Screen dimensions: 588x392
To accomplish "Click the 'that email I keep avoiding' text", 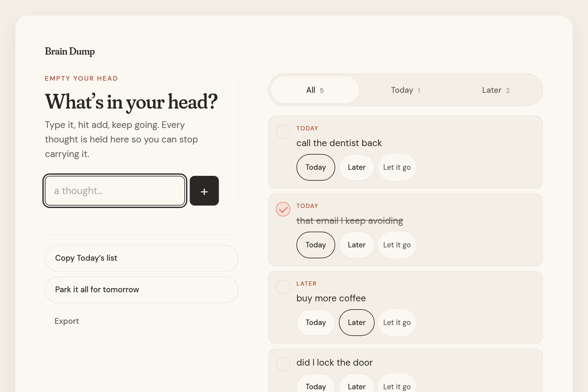I will pos(350,221).
